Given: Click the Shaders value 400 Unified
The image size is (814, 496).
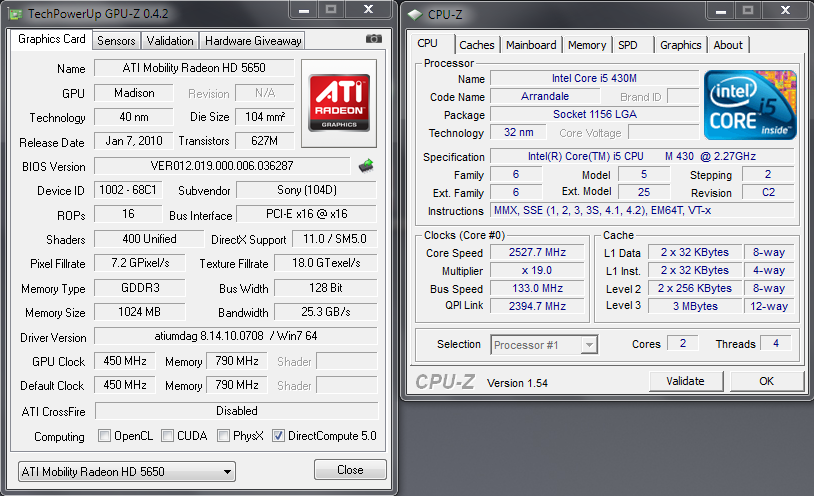Looking at the screenshot, I should pos(149,239).
